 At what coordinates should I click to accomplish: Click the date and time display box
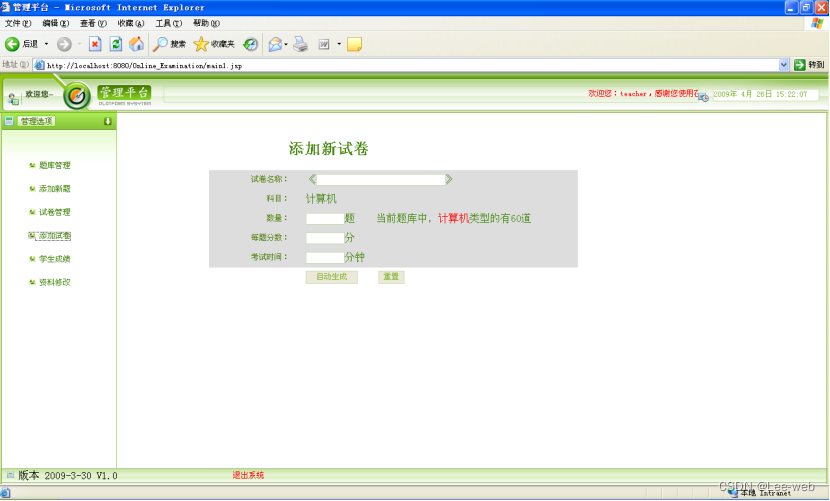(x=765, y=94)
